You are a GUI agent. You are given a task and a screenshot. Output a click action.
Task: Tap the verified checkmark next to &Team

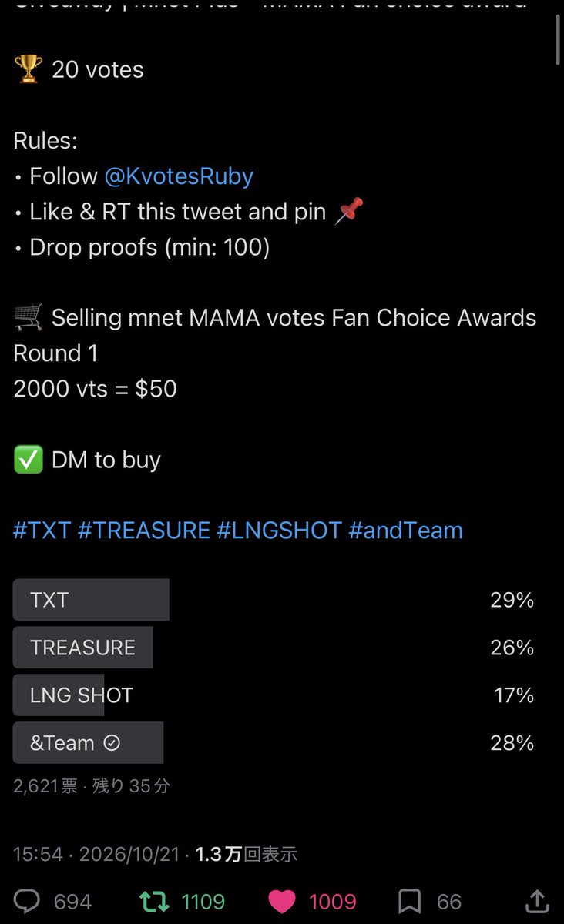[112, 743]
